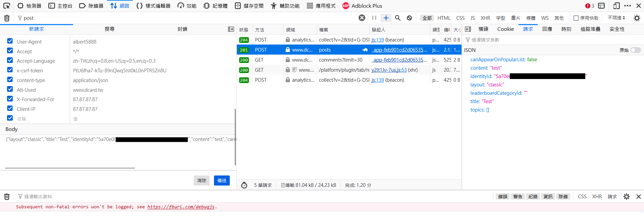Toggle the request details pane icon
Screen dimensions: 644x217
(x=468, y=29)
